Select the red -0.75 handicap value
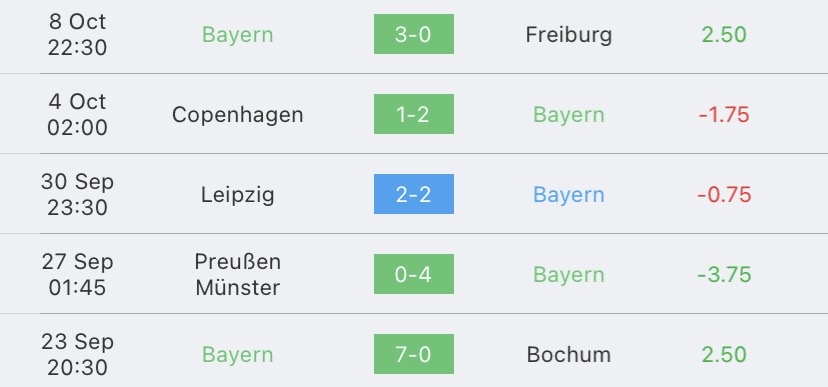The image size is (828, 387). coord(724,195)
